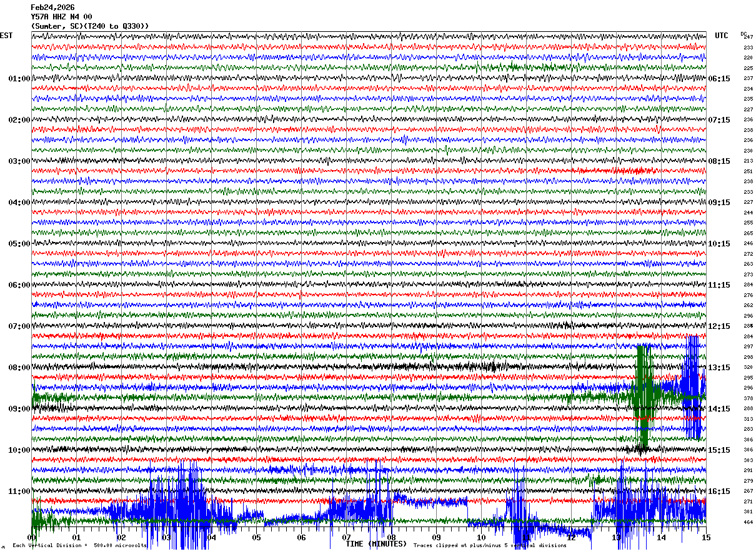Click the 01:00 EST time label
The image size is (756, 554).
pos(19,79)
